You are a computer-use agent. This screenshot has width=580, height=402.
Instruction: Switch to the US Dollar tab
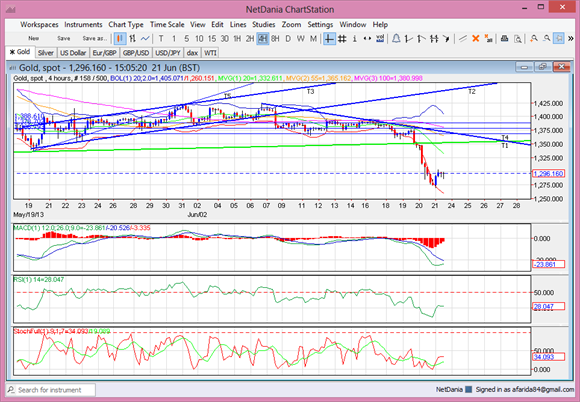point(73,53)
